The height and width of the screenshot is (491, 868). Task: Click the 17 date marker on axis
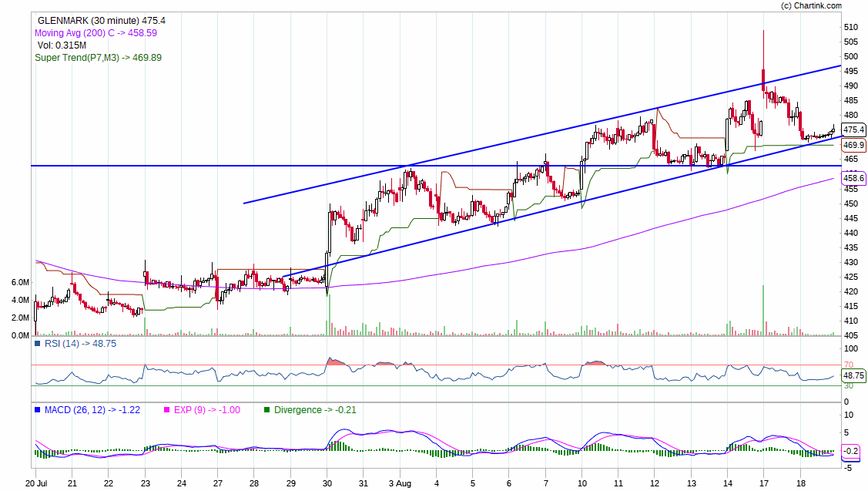[762, 483]
